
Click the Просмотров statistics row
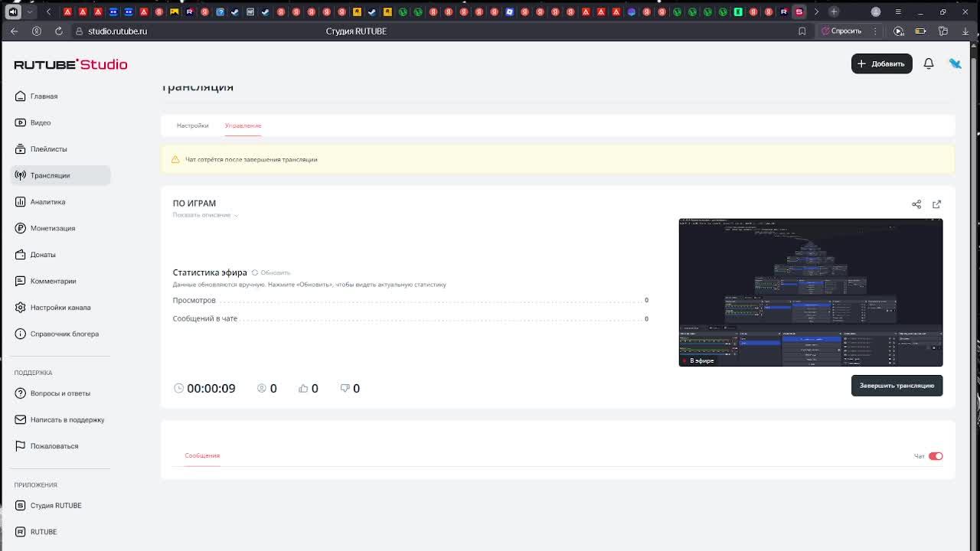click(x=410, y=300)
